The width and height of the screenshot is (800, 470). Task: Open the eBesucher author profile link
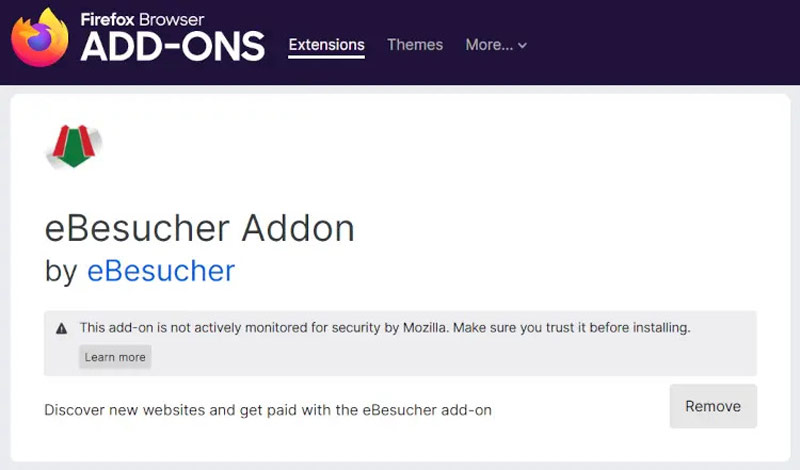pyautogui.click(x=161, y=270)
